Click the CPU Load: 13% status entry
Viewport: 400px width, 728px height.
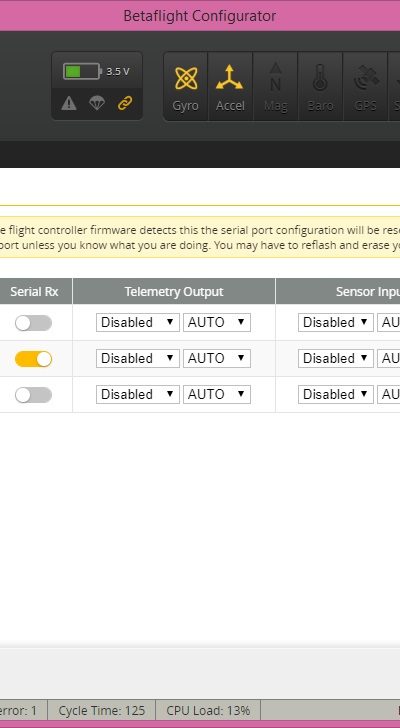pyautogui.click(x=208, y=710)
